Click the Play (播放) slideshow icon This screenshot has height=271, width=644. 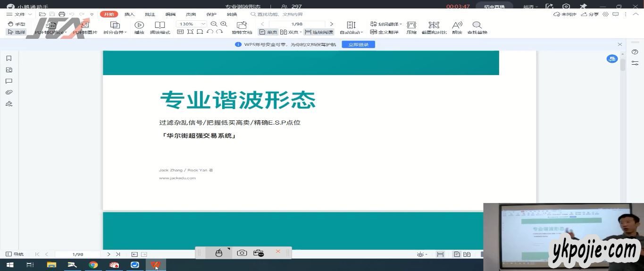tap(139, 25)
